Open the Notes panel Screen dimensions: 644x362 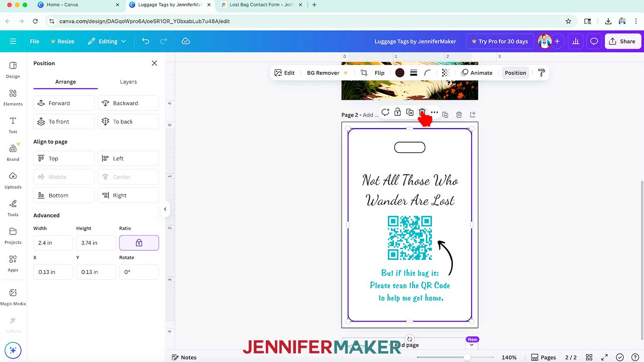(184, 357)
